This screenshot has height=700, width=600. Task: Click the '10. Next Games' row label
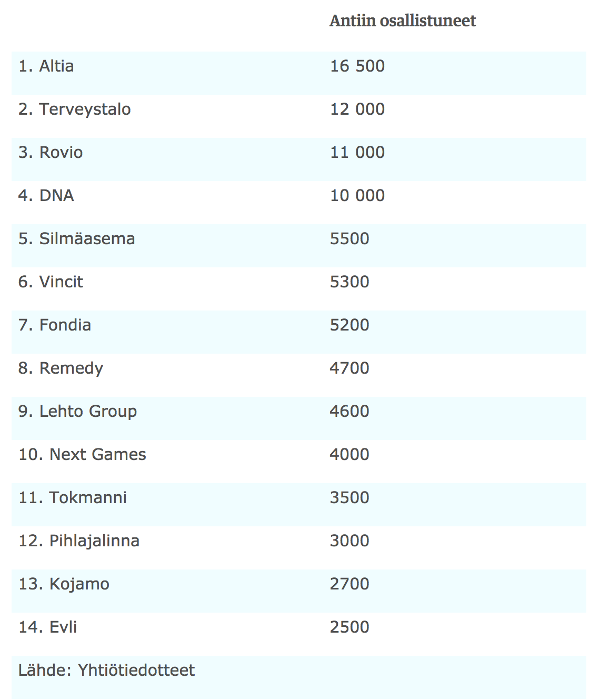click(82, 455)
